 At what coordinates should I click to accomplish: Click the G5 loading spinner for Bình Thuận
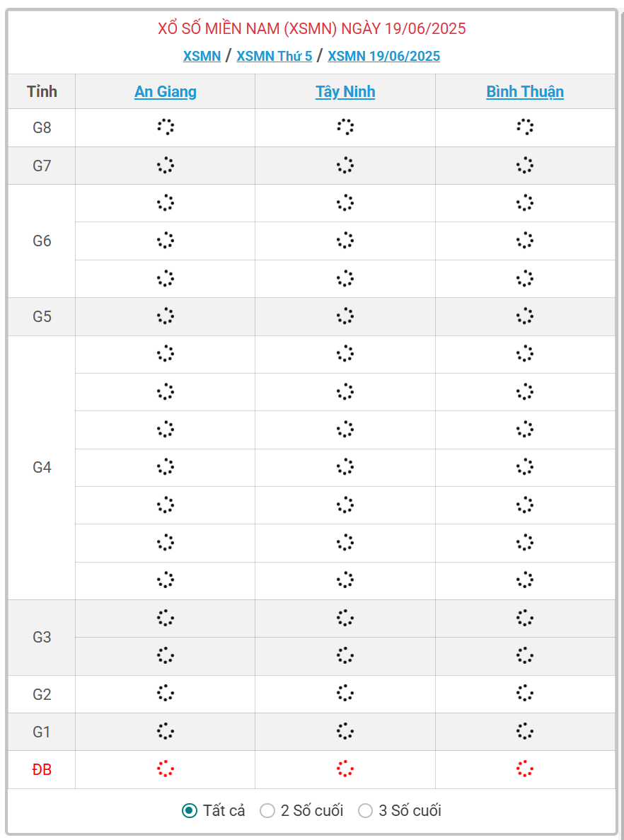click(x=525, y=316)
